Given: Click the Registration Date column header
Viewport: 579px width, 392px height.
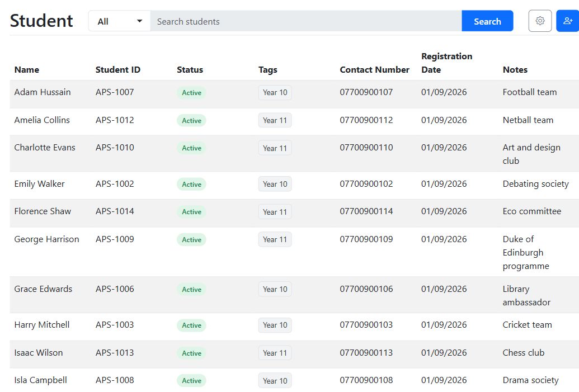Looking at the screenshot, I should tap(447, 63).
